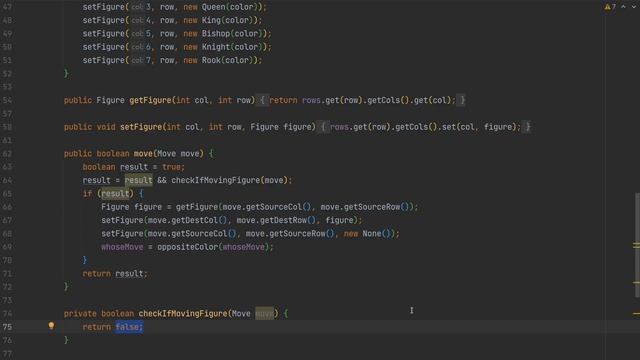Expand folded setFigure declaration body opening brace

[x=323, y=127]
